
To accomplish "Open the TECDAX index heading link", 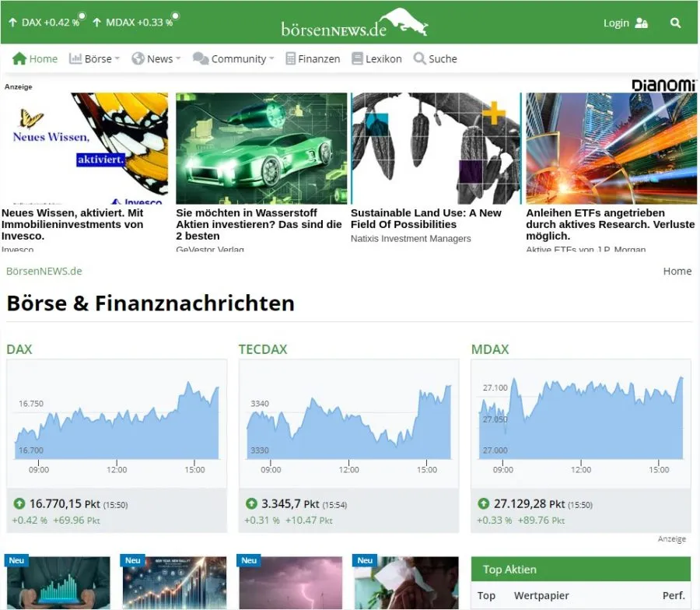I will click(263, 349).
